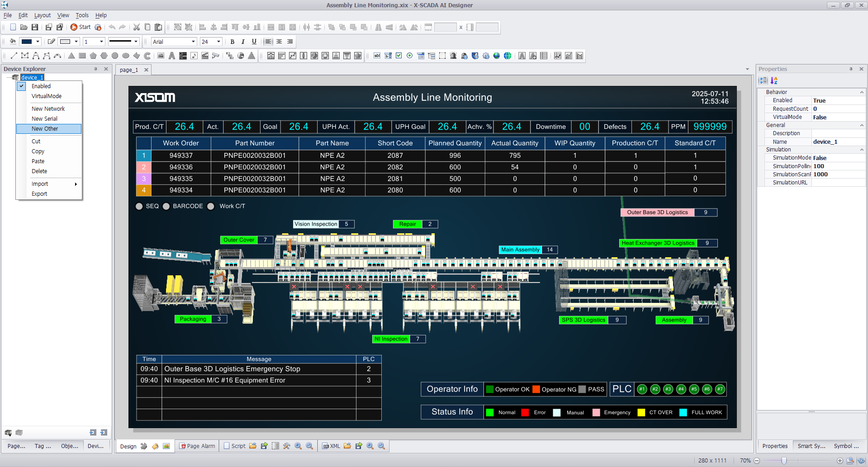868x467 pixels.
Task: Save the project with the diskette icon
Action: point(35,27)
